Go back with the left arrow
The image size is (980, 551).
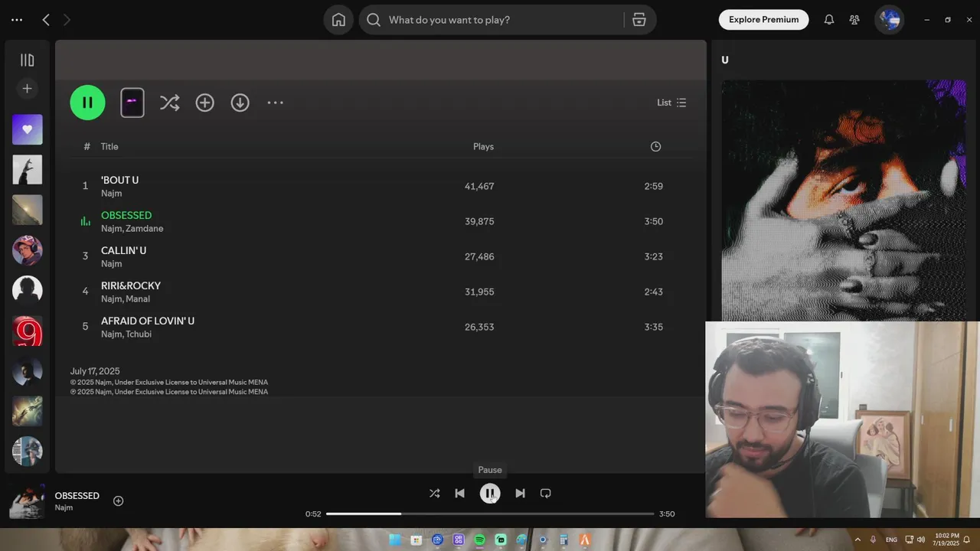(x=46, y=20)
